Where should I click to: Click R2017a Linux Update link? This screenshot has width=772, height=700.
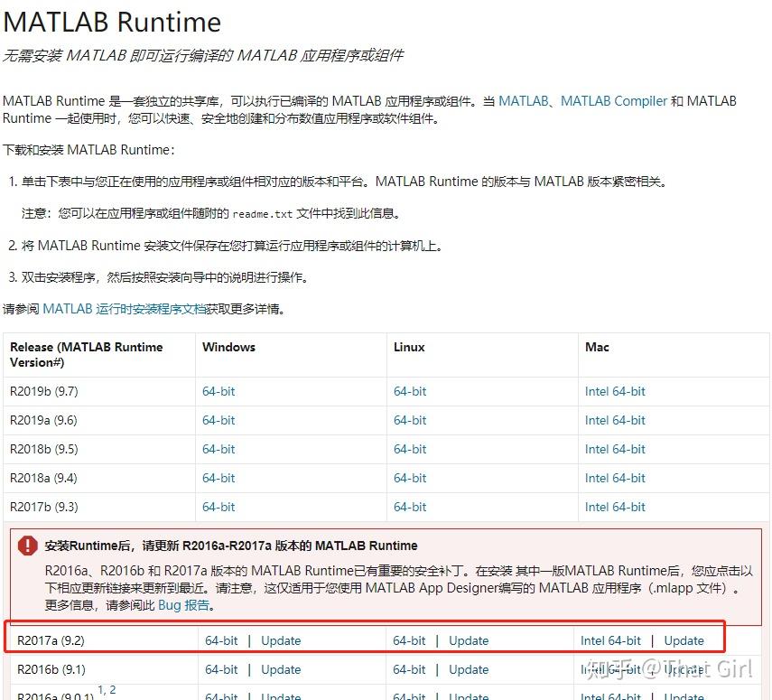469,641
